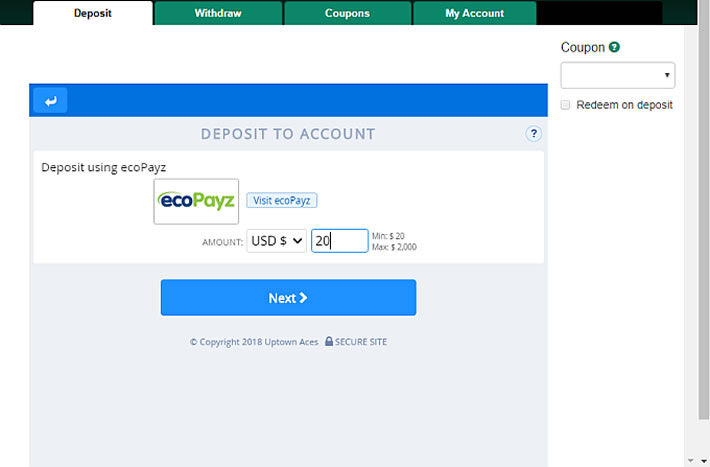Enable Redeem on deposit checkbox
Screen dimensions: 710x467
pos(565,105)
